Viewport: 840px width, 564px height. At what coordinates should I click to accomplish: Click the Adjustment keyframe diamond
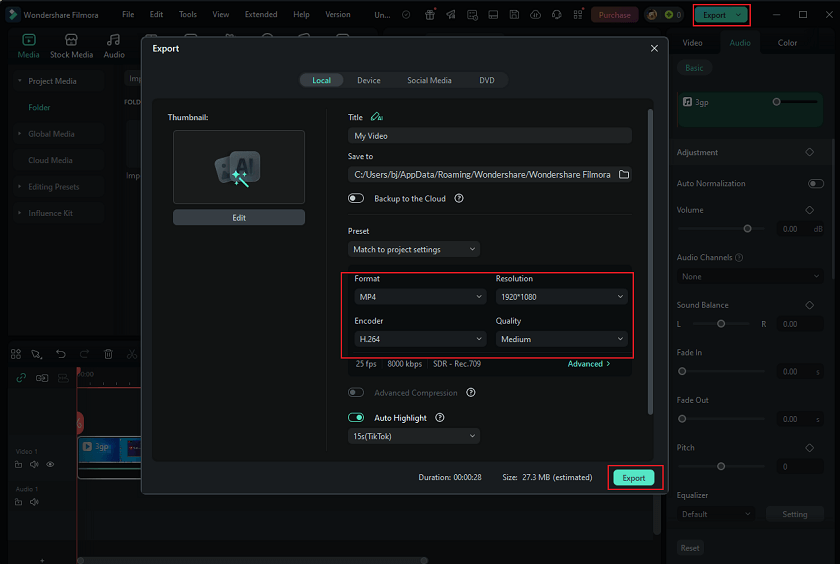(809, 152)
